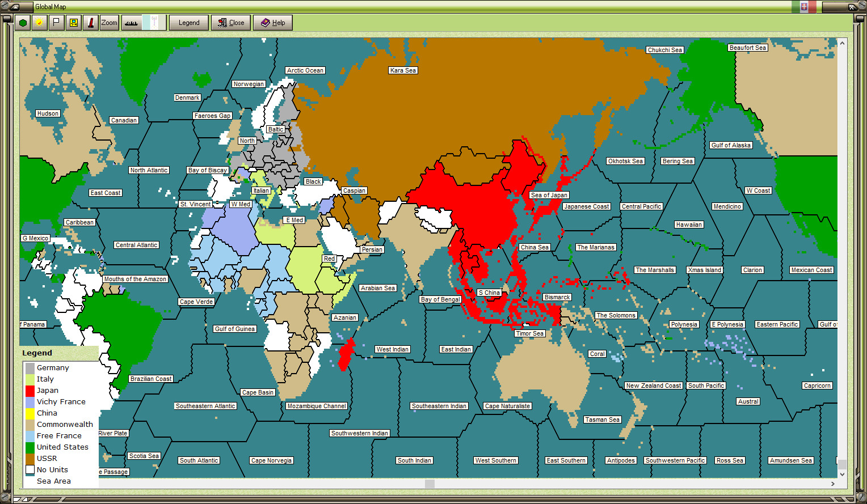Viewport: 867px width, 504px height.
Task: Click the North Atlantic label
Action: (x=149, y=170)
